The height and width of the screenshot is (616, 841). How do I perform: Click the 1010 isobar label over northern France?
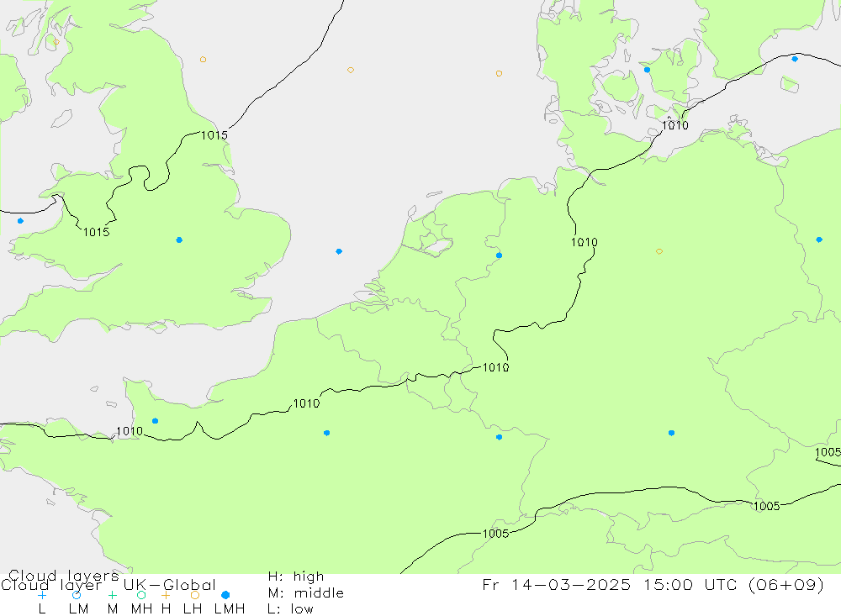(x=306, y=403)
